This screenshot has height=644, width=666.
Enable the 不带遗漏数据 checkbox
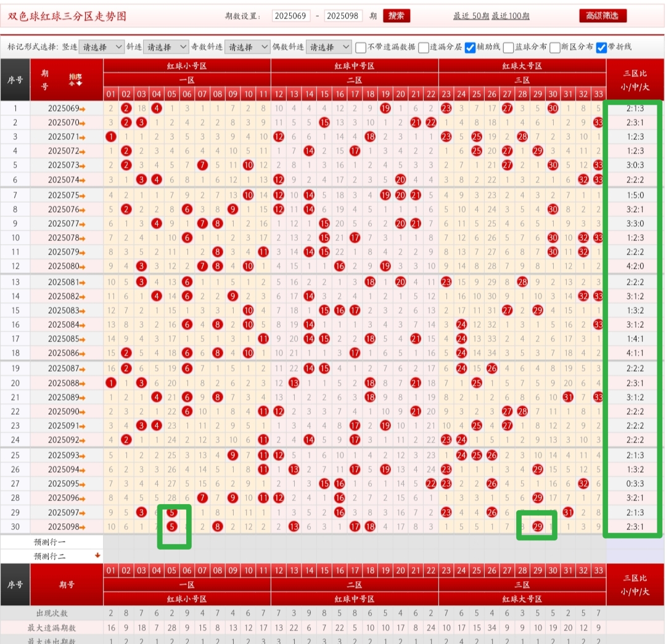(361, 47)
